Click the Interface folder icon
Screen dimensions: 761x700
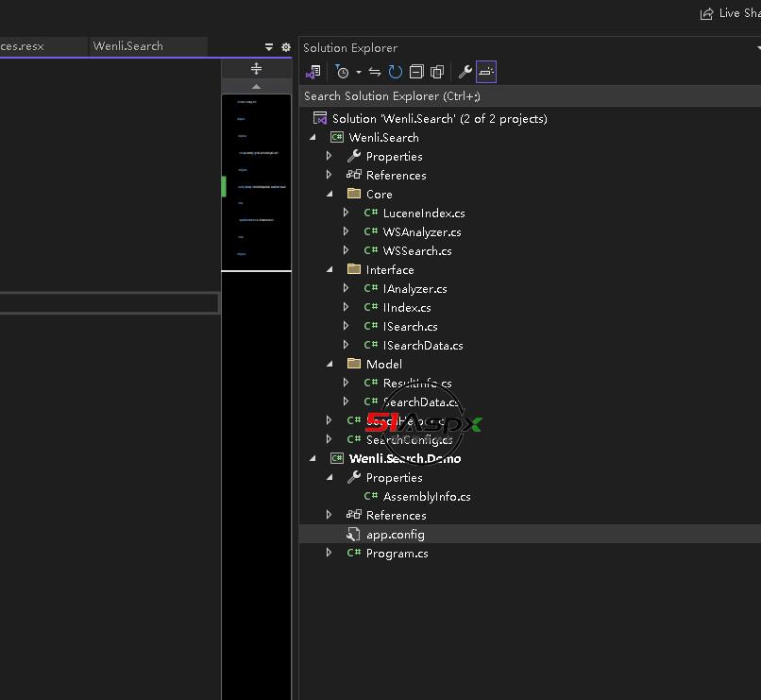(354, 269)
